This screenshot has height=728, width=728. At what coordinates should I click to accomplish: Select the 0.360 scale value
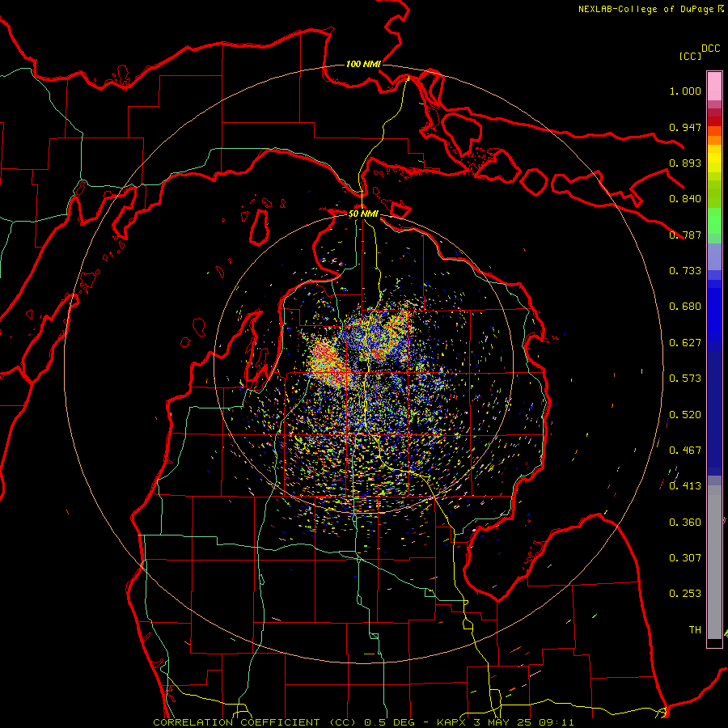(685, 523)
